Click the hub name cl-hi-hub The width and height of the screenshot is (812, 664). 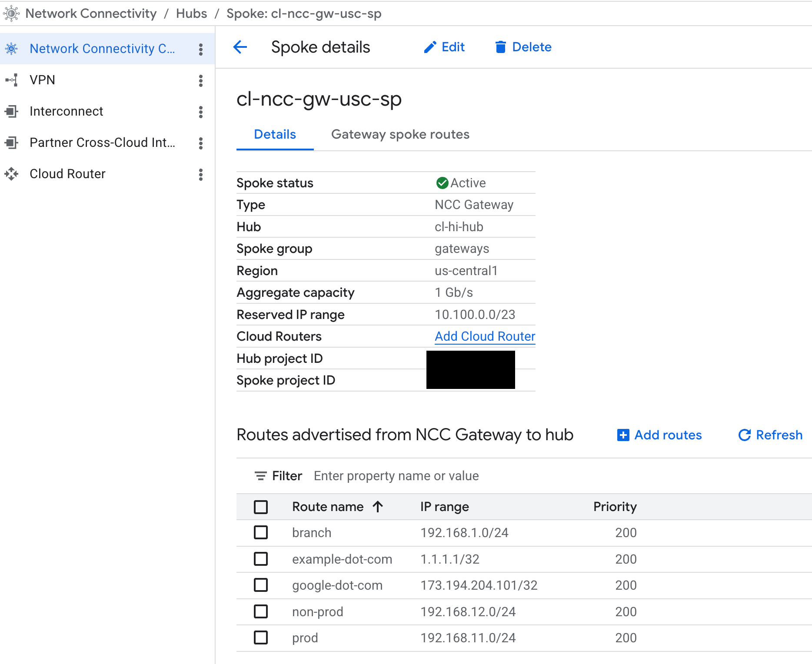coord(459,227)
